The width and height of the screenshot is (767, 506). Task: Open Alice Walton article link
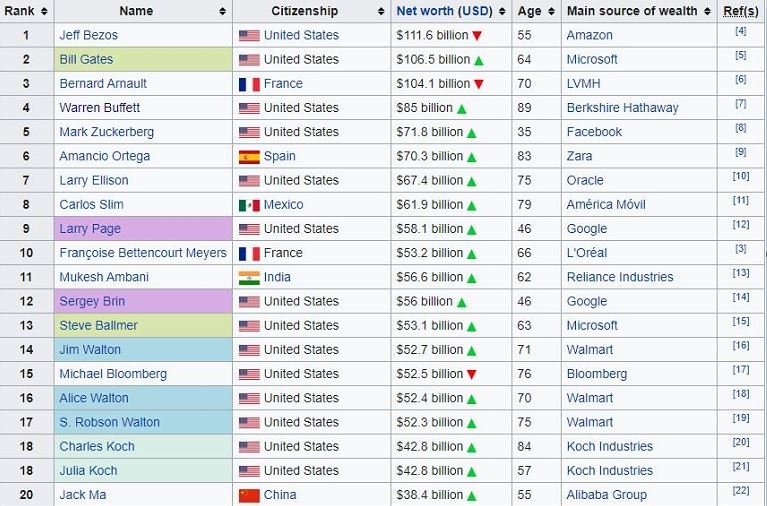(94, 398)
